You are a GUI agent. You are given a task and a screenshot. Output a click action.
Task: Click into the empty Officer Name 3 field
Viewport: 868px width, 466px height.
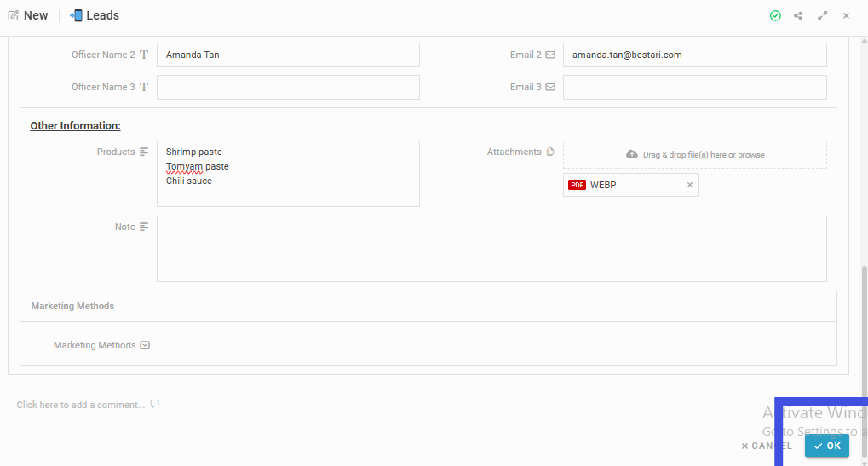click(288, 87)
